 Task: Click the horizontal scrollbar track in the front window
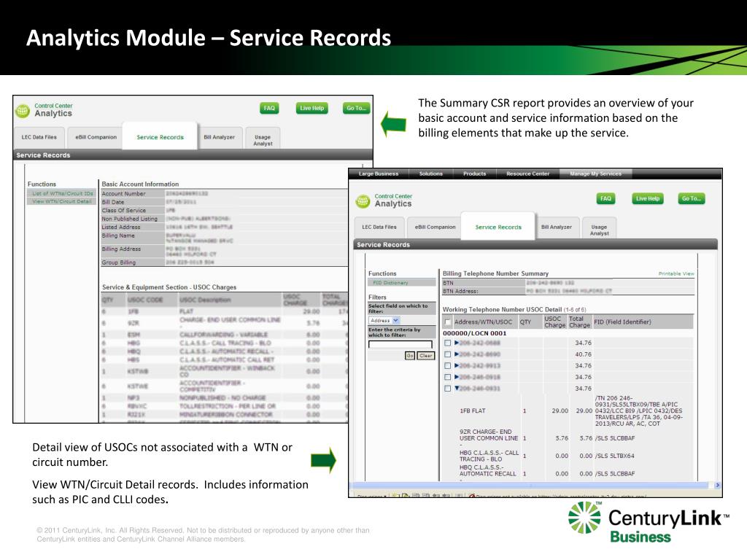pos(531,485)
